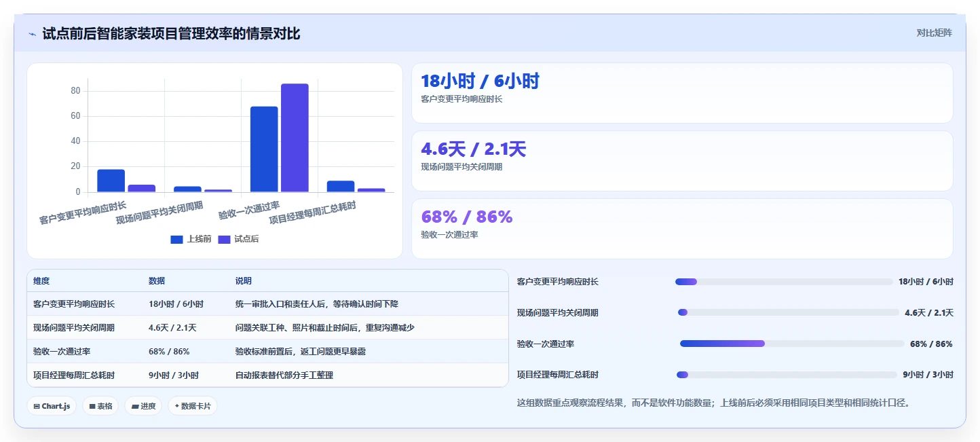Click table cell 验收一次通过率
This screenshot has height=442, width=980.
(62, 352)
